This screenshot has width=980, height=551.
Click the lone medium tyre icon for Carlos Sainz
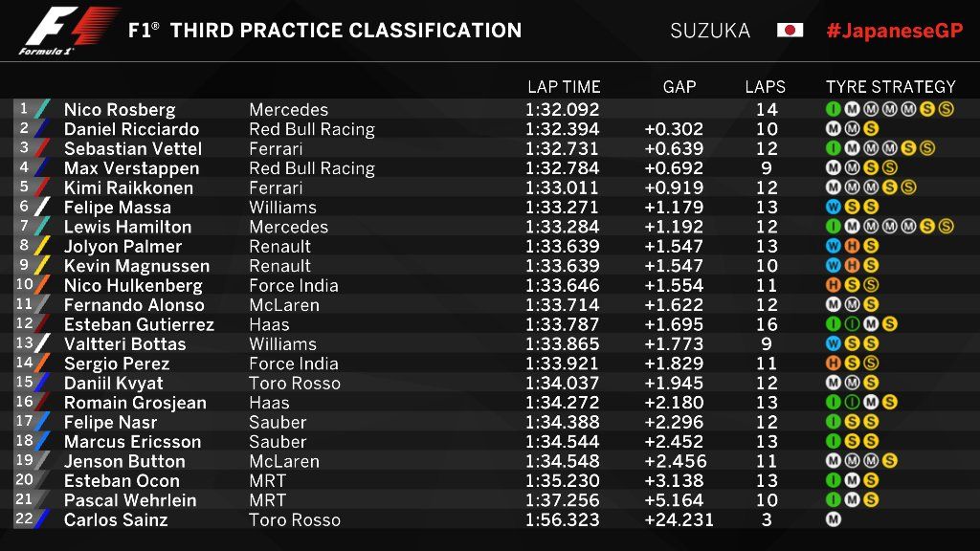[833, 519]
